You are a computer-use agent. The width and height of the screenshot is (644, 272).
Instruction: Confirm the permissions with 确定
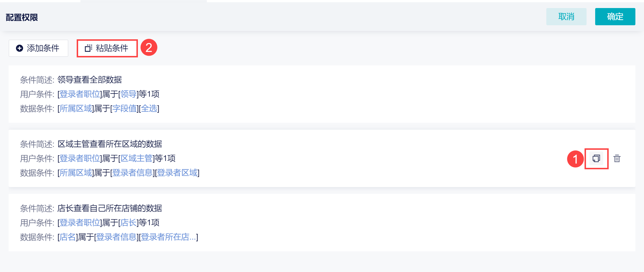[x=615, y=17]
